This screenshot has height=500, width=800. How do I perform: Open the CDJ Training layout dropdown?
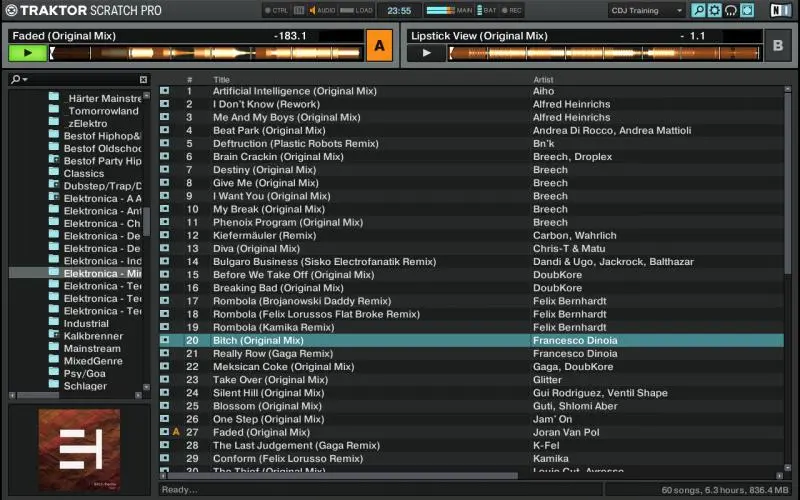(x=647, y=10)
